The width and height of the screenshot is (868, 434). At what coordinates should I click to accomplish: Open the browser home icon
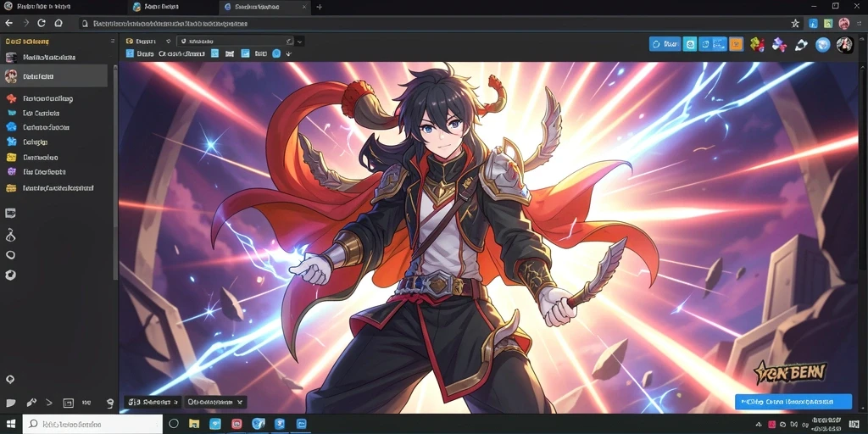tap(58, 23)
